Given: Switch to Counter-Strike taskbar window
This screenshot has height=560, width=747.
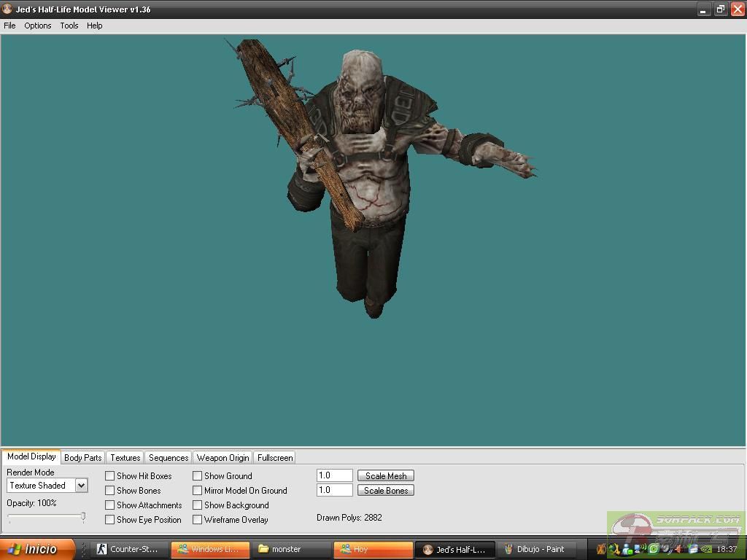Looking at the screenshot, I should point(128,550).
